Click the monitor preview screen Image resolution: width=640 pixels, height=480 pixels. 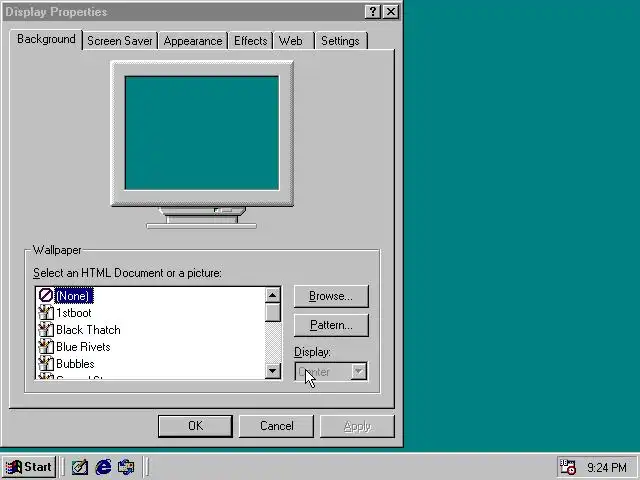202,133
